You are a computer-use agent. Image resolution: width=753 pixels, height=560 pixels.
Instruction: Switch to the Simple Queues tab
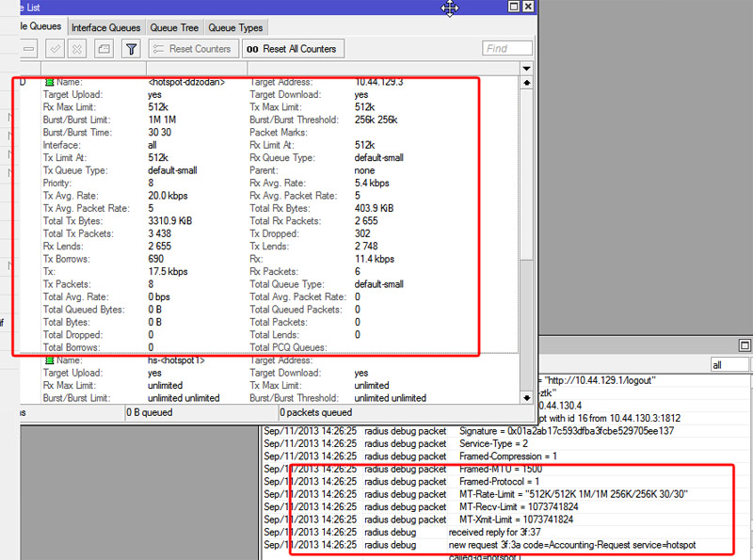click(40, 26)
